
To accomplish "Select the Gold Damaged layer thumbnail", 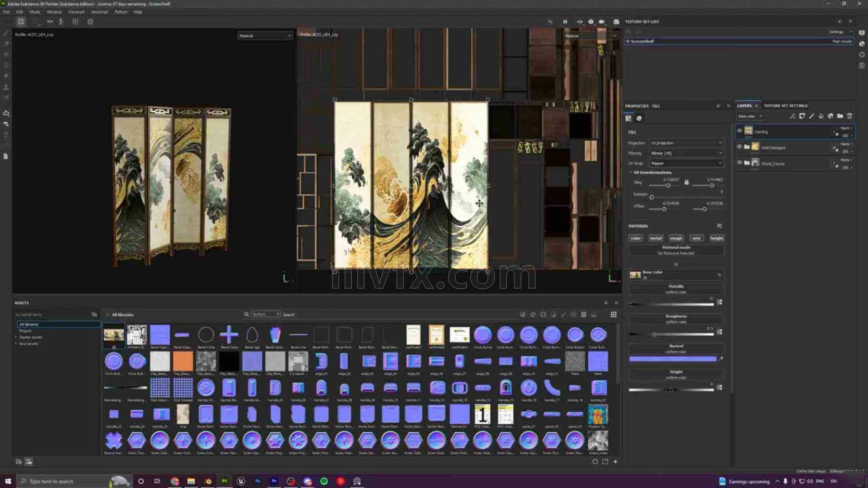I will [756, 147].
